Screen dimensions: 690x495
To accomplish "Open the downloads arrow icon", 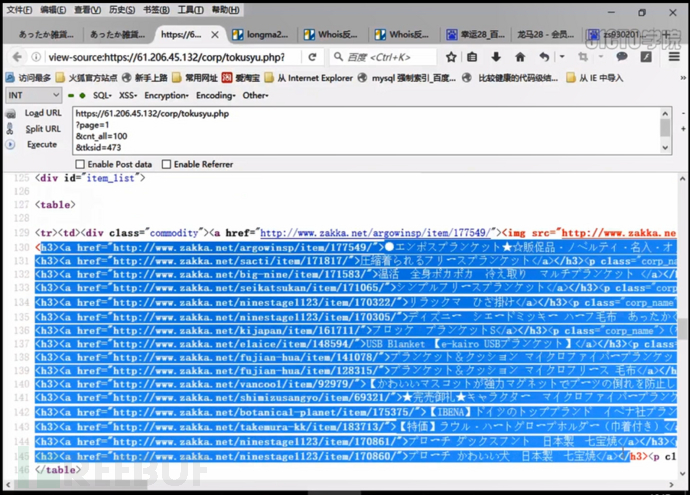I will (x=496, y=57).
